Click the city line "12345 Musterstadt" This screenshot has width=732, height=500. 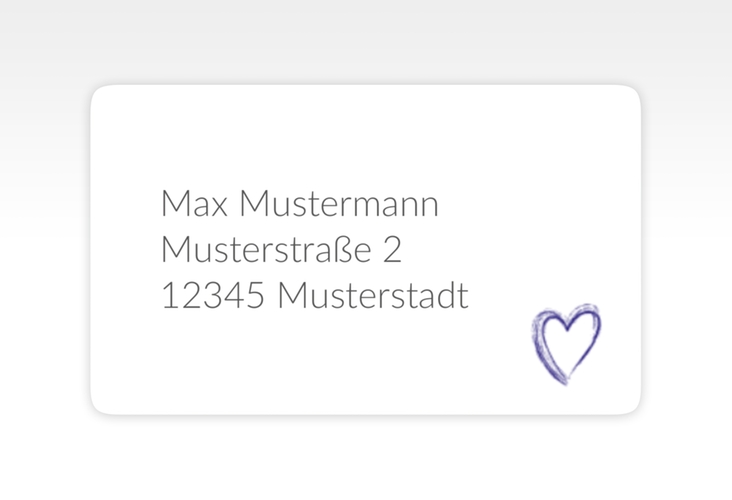pyautogui.click(x=314, y=296)
